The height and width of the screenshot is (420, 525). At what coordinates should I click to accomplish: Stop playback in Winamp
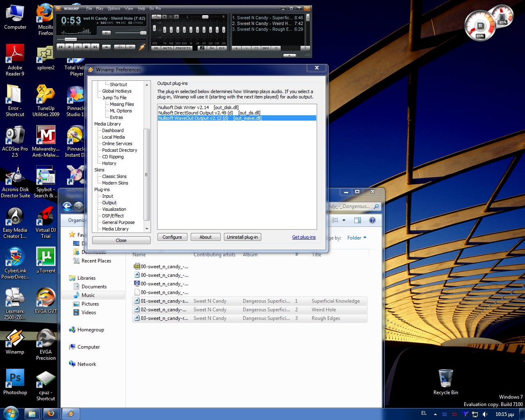click(x=87, y=47)
